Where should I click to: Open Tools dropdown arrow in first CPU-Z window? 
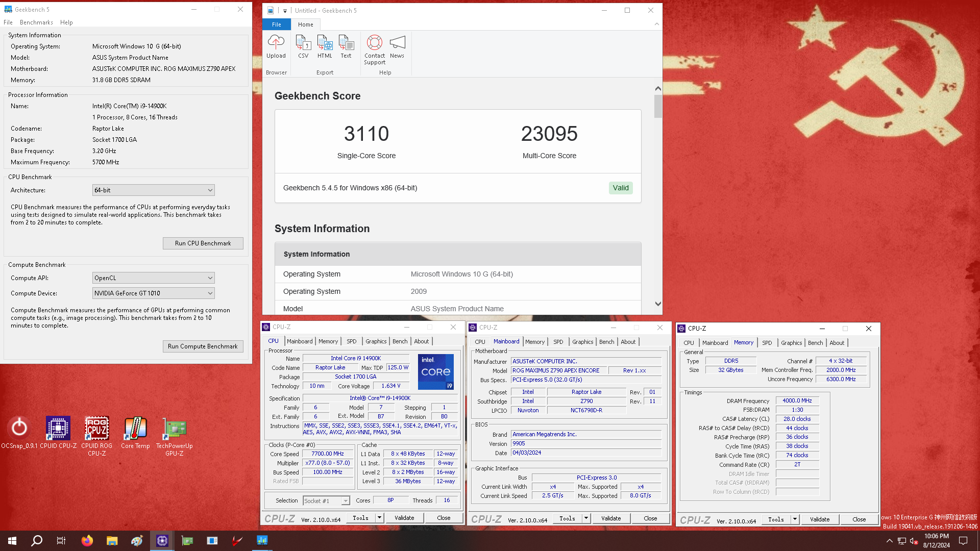coord(379,518)
